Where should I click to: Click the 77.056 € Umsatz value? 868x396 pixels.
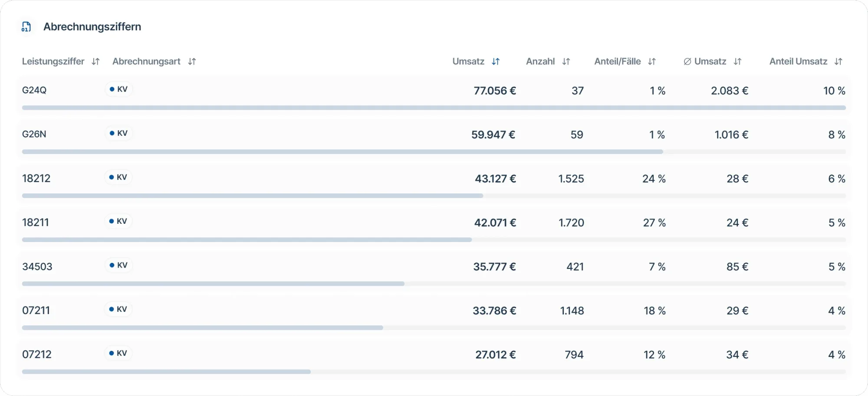click(495, 91)
